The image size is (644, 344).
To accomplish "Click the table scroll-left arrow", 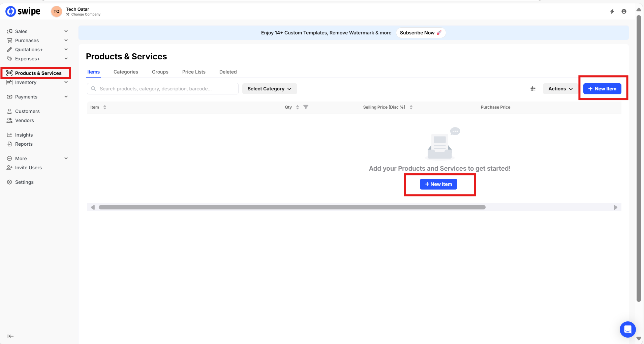I will [x=93, y=207].
